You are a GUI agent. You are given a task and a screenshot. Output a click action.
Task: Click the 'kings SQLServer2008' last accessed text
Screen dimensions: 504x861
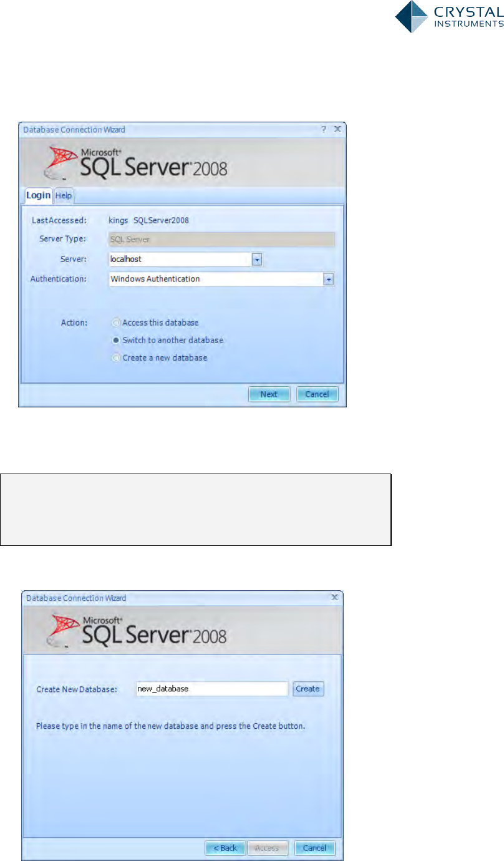148,220
